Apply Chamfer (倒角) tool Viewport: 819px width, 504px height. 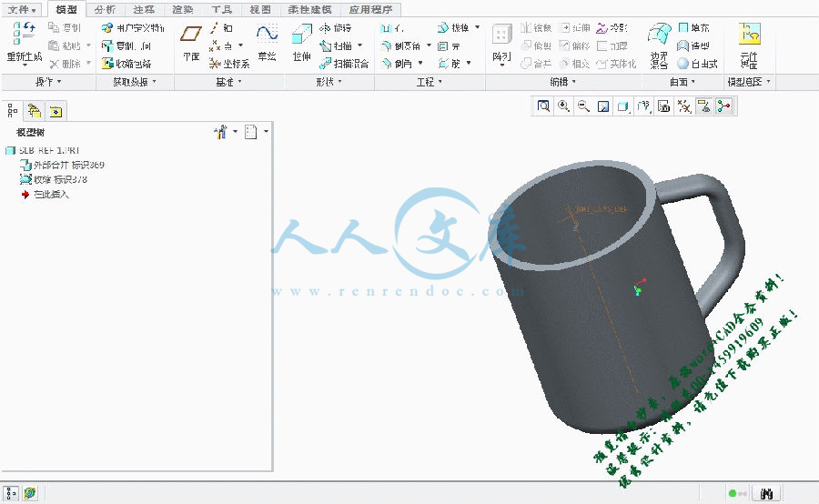pyautogui.click(x=397, y=64)
